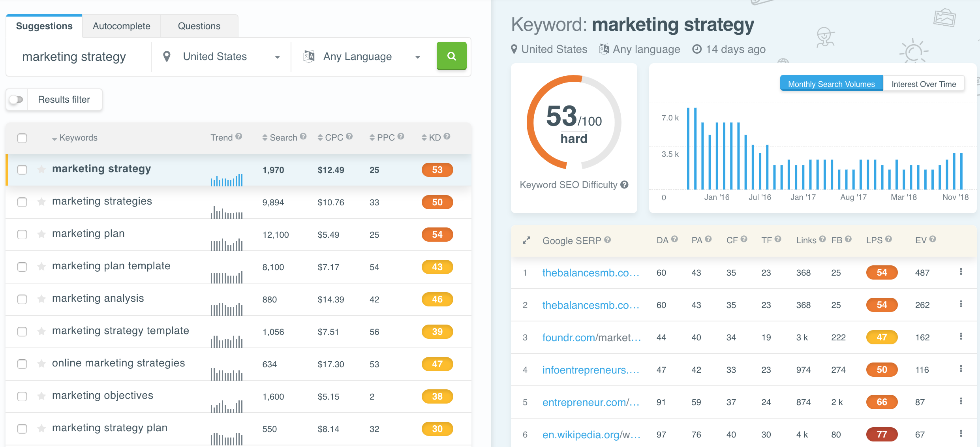Toggle the Results filter switch
Image resolution: width=980 pixels, height=447 pixels.
pyautogui.click(x=17, y=100)
